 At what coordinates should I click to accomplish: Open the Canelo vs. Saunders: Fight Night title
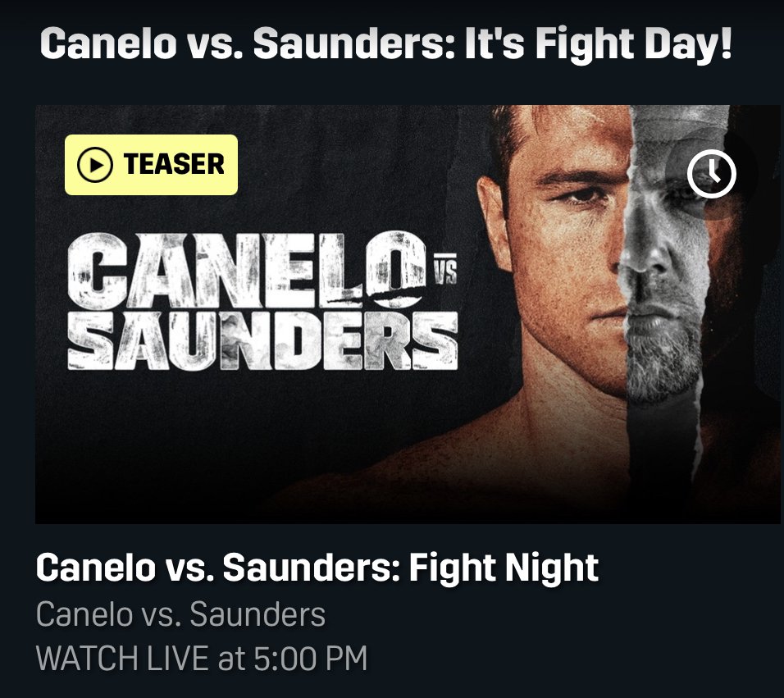[317, 568]
